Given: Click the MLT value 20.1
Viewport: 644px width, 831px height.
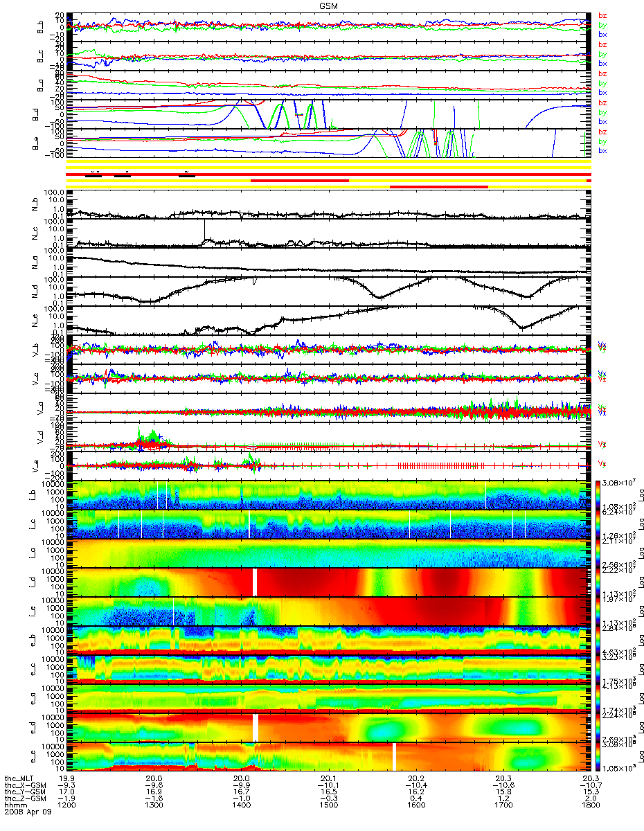Looking at the screenshot, I should 328,779.
